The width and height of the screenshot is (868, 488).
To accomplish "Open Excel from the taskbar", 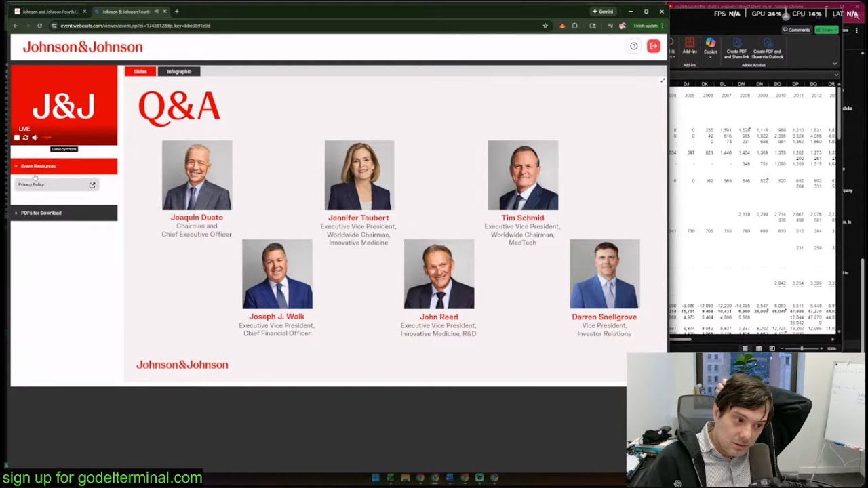I will click(390, 478).
